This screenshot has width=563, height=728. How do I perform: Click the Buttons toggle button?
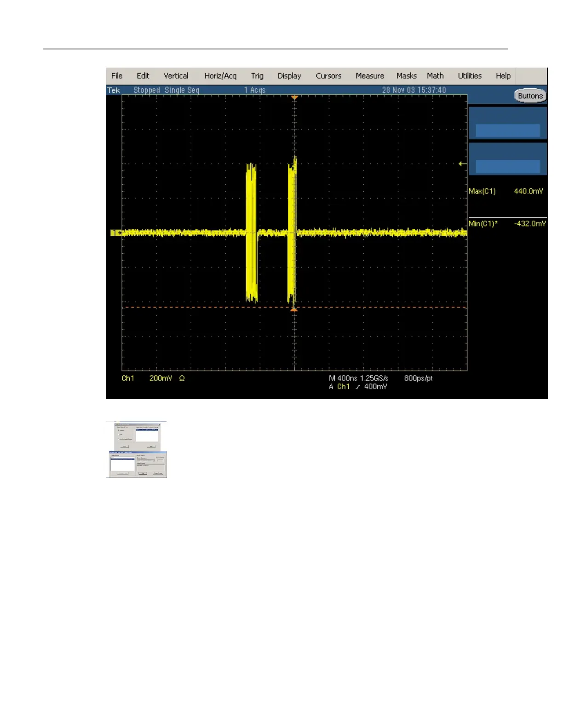pos(530,96)
